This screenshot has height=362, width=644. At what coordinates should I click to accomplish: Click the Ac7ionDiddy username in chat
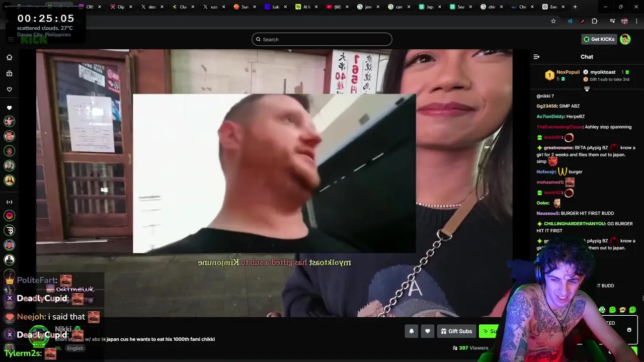550,116
